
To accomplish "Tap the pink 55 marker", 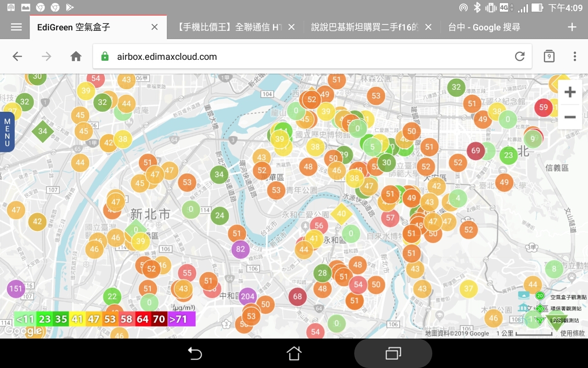I will tap(187, 273).
